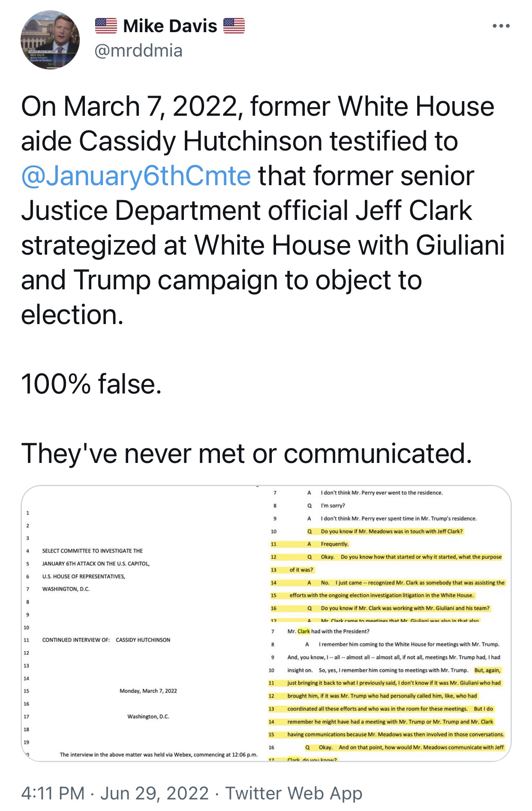Image resolution: width=532 pixels, height=811 pixels.
Task: Click the highlighted Meadows and Jeff Clark question
Action: click(x=391, y=531)
